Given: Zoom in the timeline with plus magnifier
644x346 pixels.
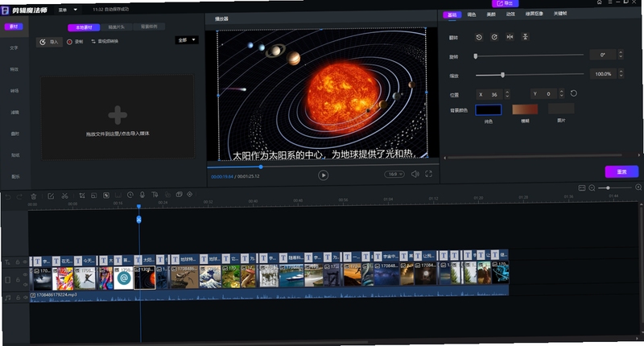Looking at the screenshot, I should click(638, 187).
